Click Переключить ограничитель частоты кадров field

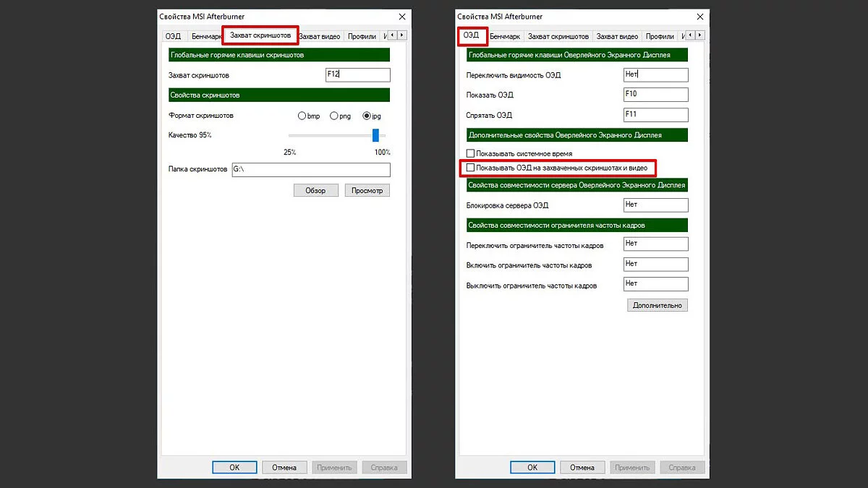point(655,244)
